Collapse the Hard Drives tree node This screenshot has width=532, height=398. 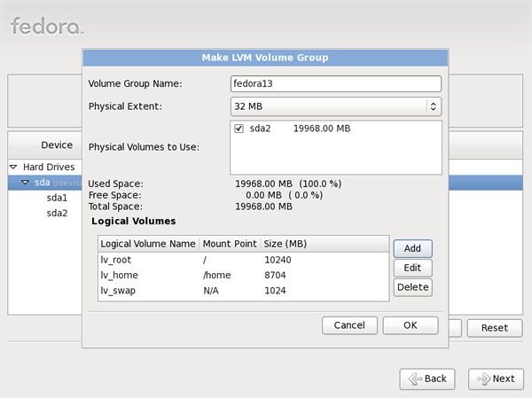13,167
